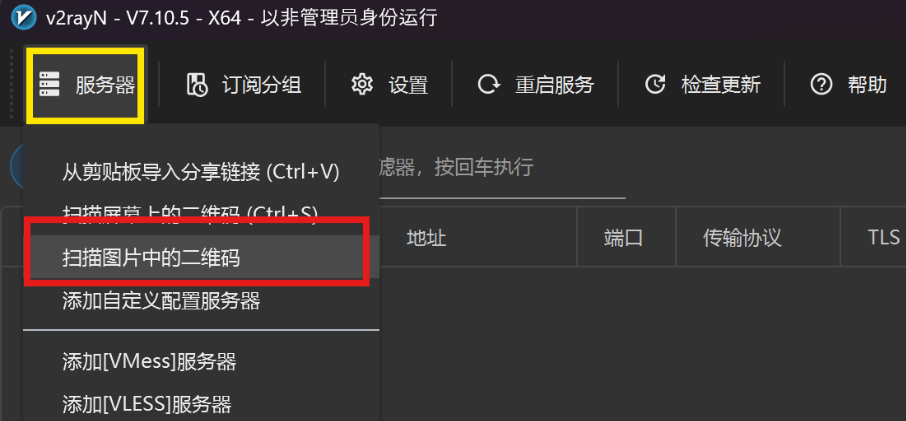Click the 帮助 text label in toolbar
Screen dimensions: 906x421
[x=867, y=85]
